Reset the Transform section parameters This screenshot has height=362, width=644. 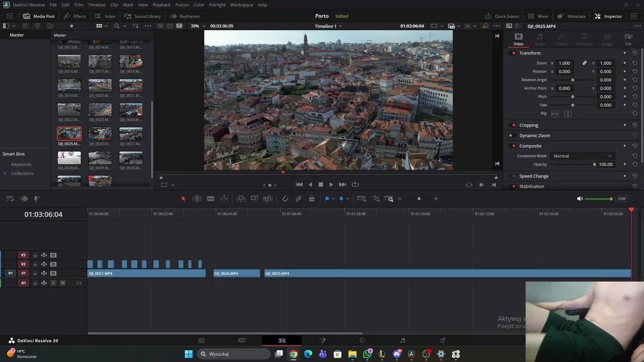635,53
